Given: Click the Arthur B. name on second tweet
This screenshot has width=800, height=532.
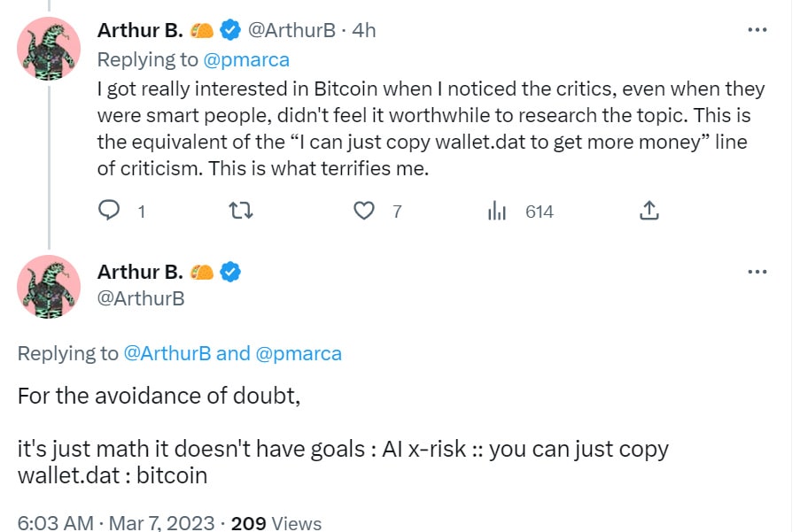Looking at the screenshot, I should (140, 272).
